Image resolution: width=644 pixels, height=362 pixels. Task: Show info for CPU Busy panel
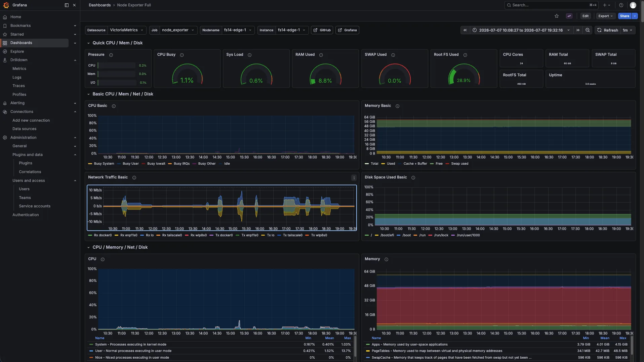pyautogui.click(x=182, y=55)
